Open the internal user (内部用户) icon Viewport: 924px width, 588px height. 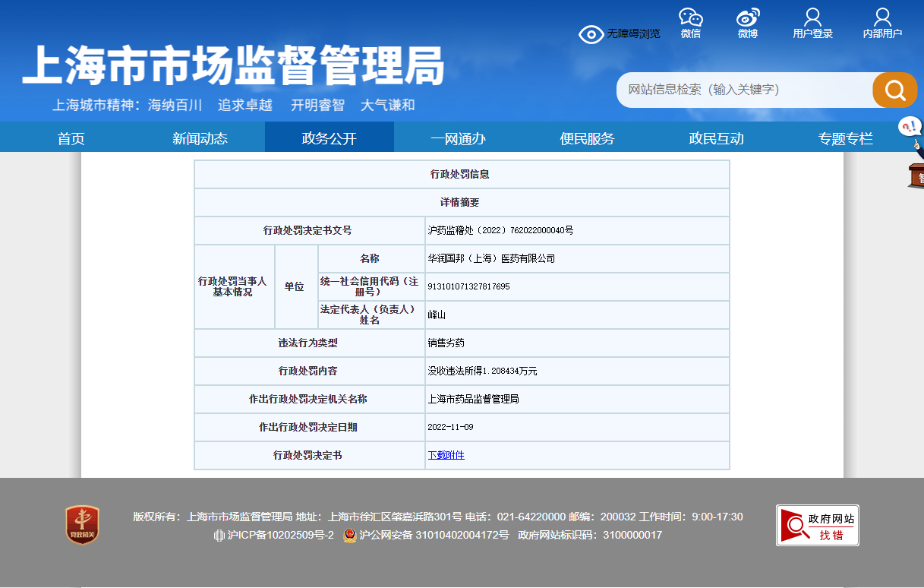pyautogui.click(x=882, y=18)
